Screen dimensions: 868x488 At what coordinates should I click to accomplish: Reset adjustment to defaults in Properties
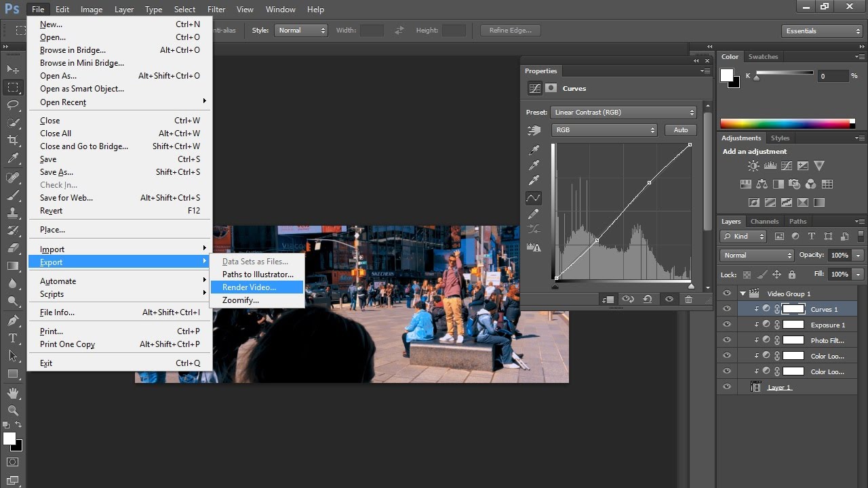tap(648, 299)
